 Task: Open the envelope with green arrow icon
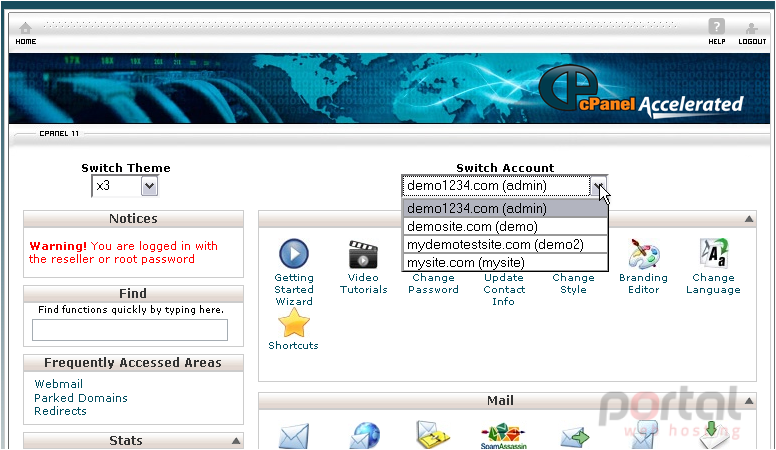click(575, 437)
